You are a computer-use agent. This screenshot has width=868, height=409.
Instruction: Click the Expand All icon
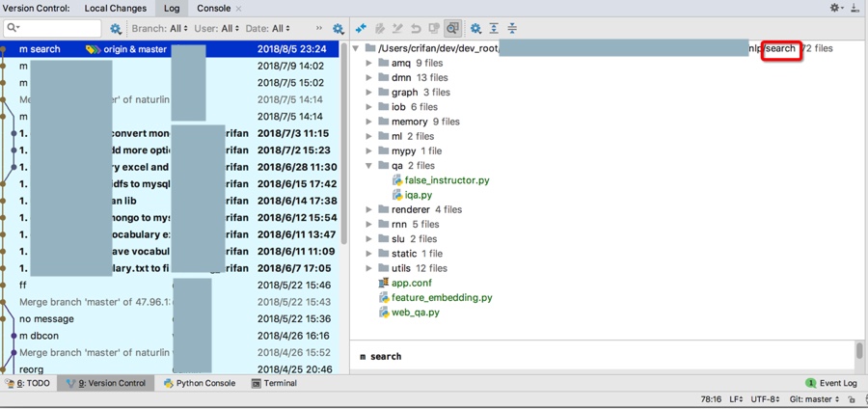(494, 28)
